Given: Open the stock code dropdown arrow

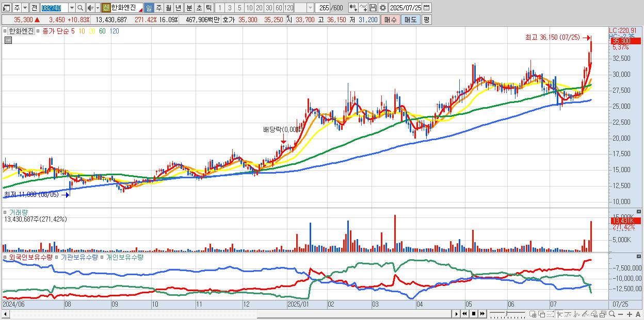Looking at the screenshot, I should click(72, 8).
